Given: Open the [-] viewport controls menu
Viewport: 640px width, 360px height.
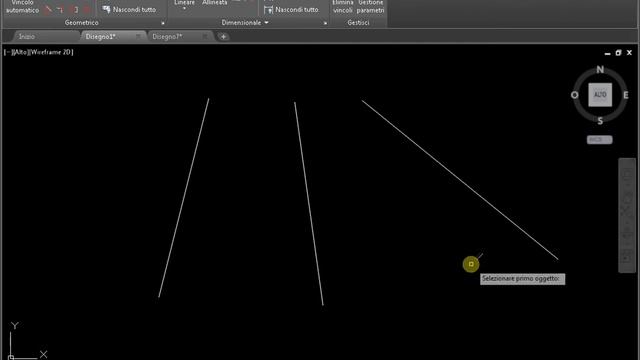Looking at the screenshot, I should point(8,52).
